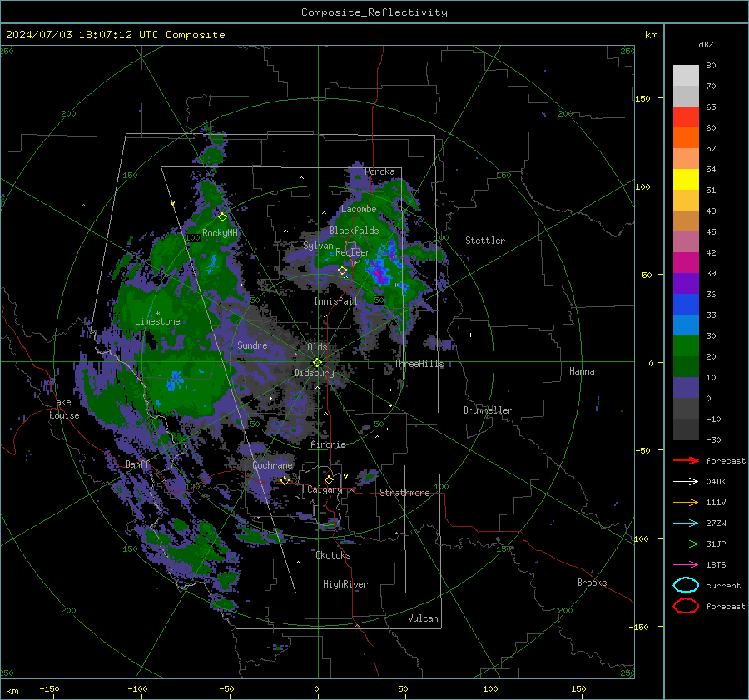Click the blue 36 dBZ color swatch
The width and height of the screenshot is (749, 700).
(686, 305)
